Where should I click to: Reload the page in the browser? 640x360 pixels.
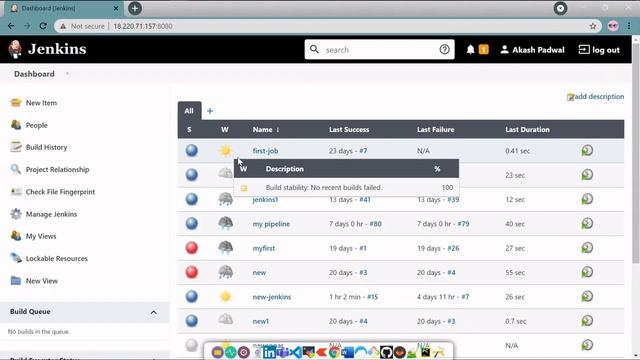tap(43, 26)
